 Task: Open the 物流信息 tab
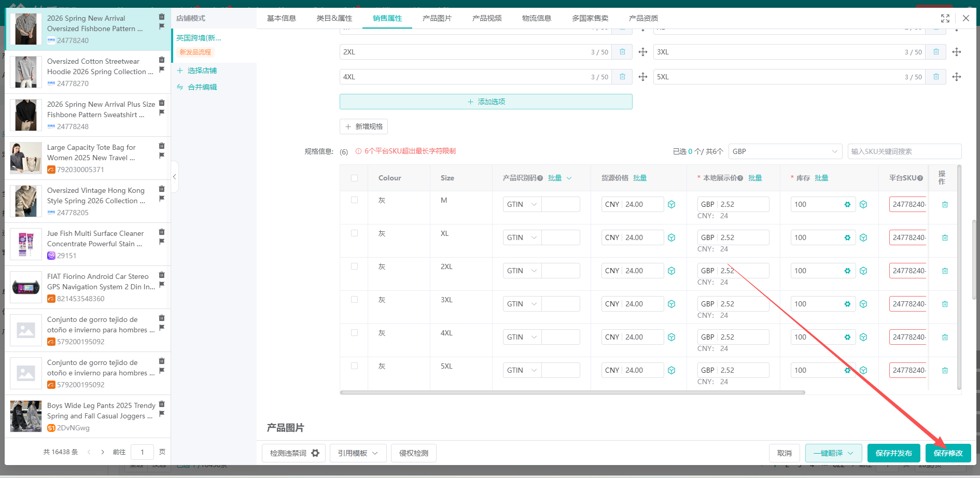pyautogui.click(x=536, y=18)
